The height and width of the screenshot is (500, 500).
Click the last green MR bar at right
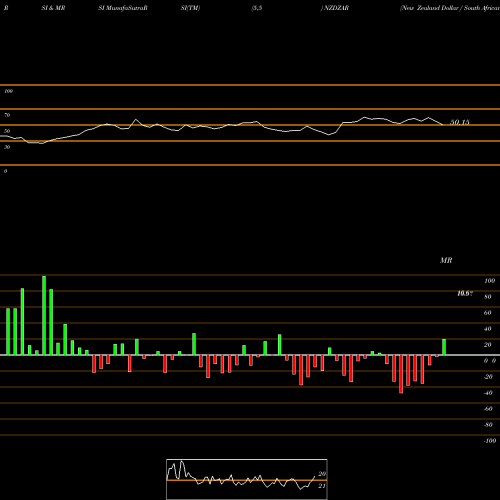pos(444,347)
